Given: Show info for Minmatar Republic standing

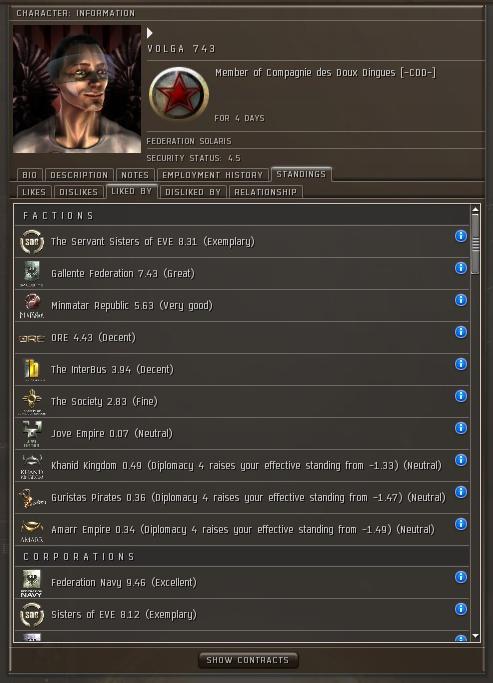Looking at the screenshot, I should 461,300.
